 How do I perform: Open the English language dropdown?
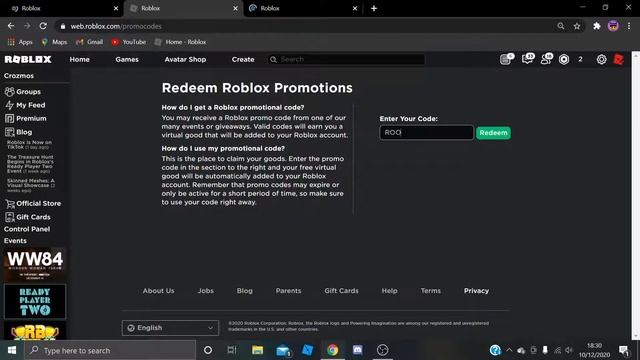[170, 328]
